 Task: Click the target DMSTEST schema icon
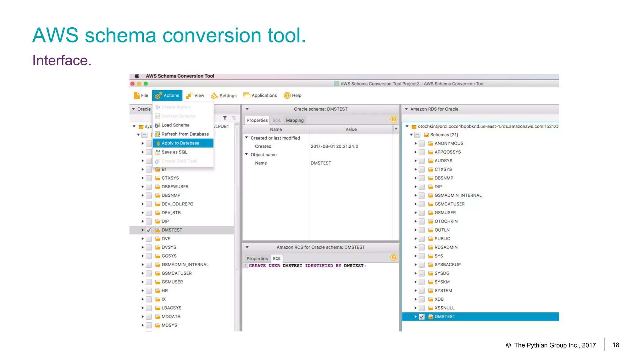[431, 317]
